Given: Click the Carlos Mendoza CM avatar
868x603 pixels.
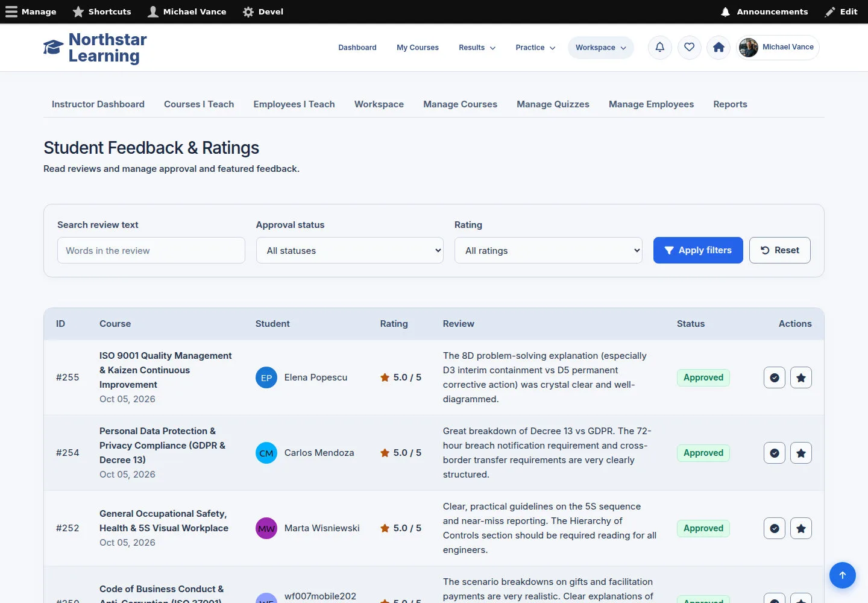Looking at the screenshot, I should pos(266,453).
